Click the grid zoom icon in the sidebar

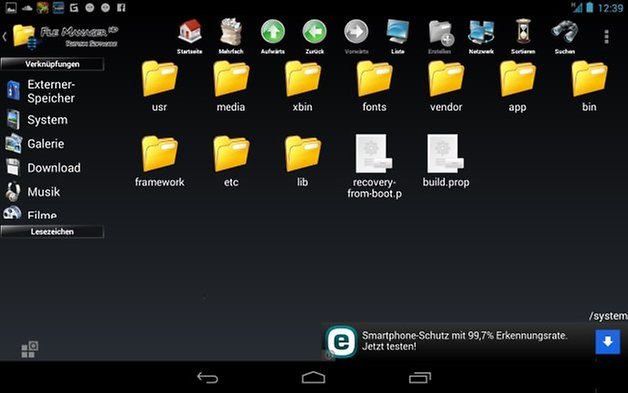(30, 349)
